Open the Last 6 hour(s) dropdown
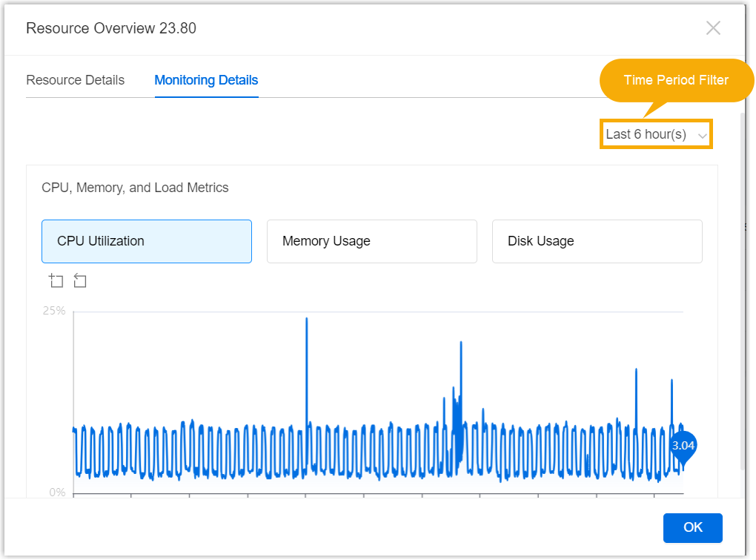This screenshot has width=756, height=560. (655, 134)
